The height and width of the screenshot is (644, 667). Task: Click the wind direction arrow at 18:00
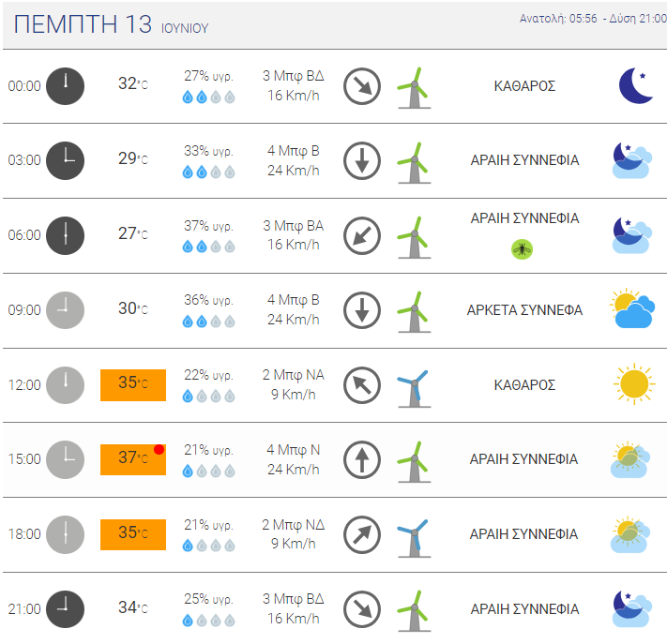pos(362,534)
